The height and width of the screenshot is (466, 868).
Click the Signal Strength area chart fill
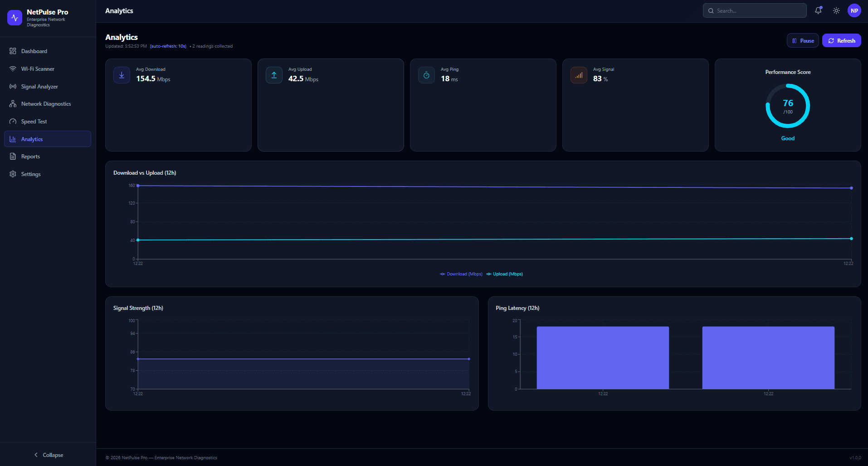pos(303,374)
